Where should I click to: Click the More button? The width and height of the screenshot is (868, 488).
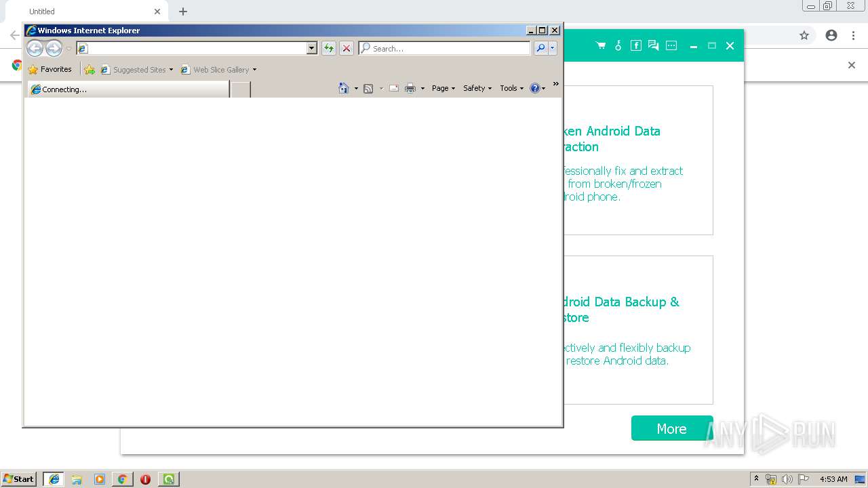coord(672,428)
